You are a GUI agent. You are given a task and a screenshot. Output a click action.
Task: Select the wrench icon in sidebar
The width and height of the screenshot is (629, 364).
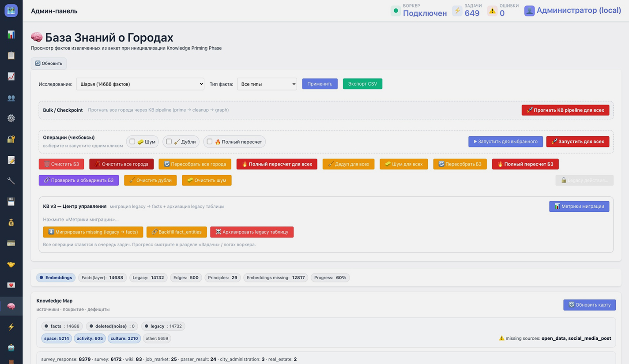11,181
